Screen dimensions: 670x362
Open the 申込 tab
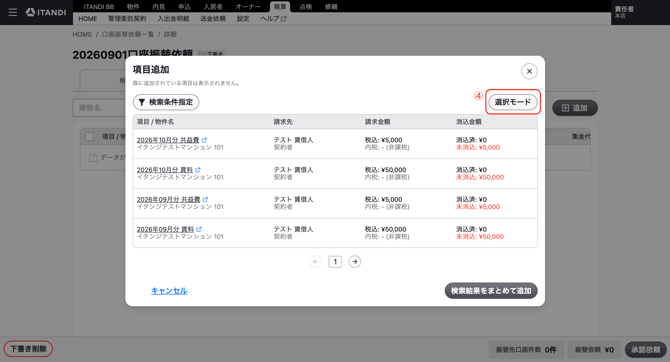184,6
